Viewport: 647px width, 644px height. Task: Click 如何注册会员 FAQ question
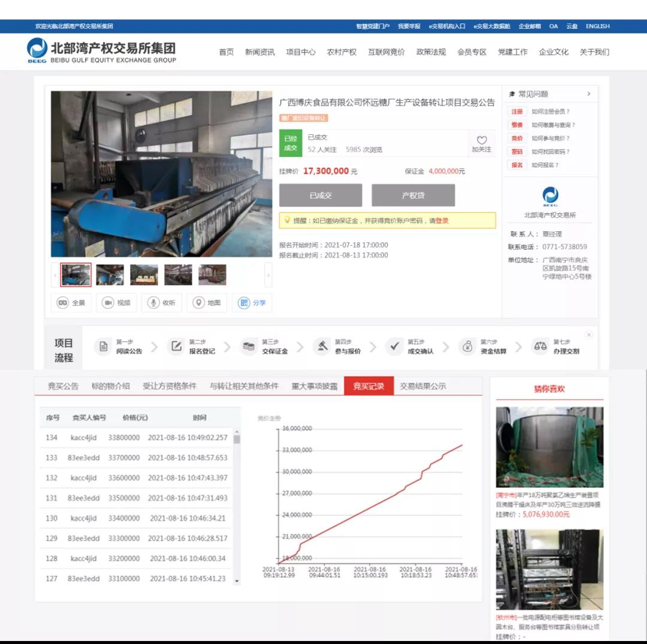tap(551, 111)
